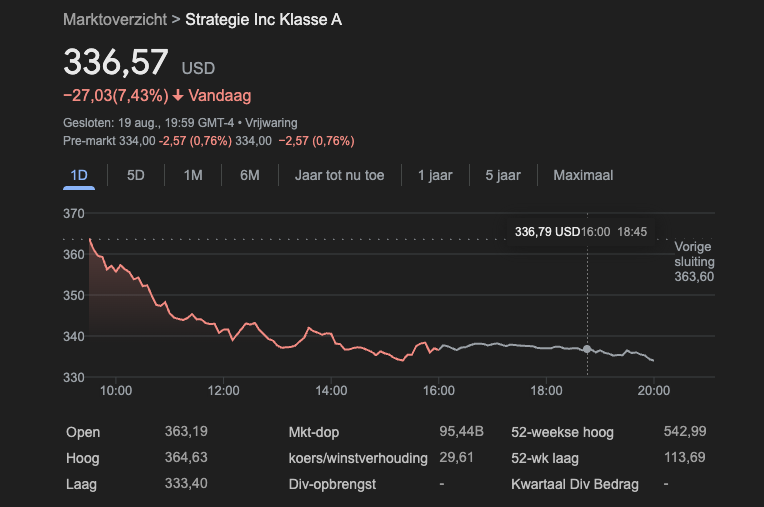The image size is (764, 507).
Task: Open the Vrijwaring disclaimer link
Action: (271, 123)
